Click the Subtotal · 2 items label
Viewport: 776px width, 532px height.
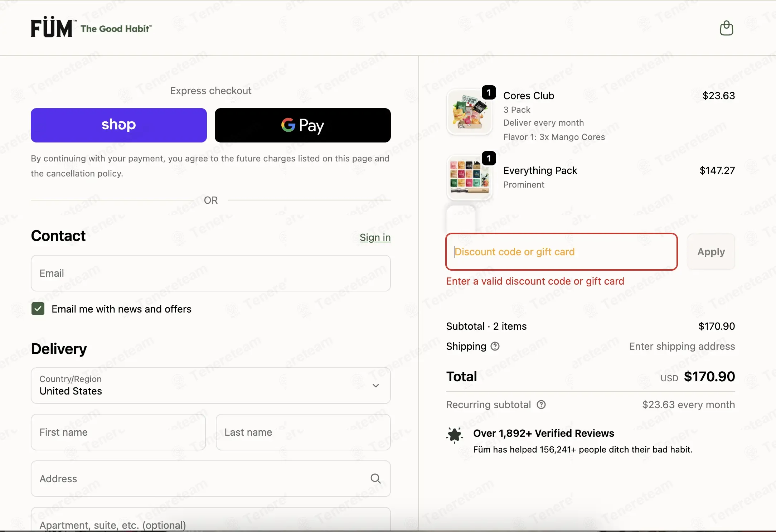tap(486, 326)
